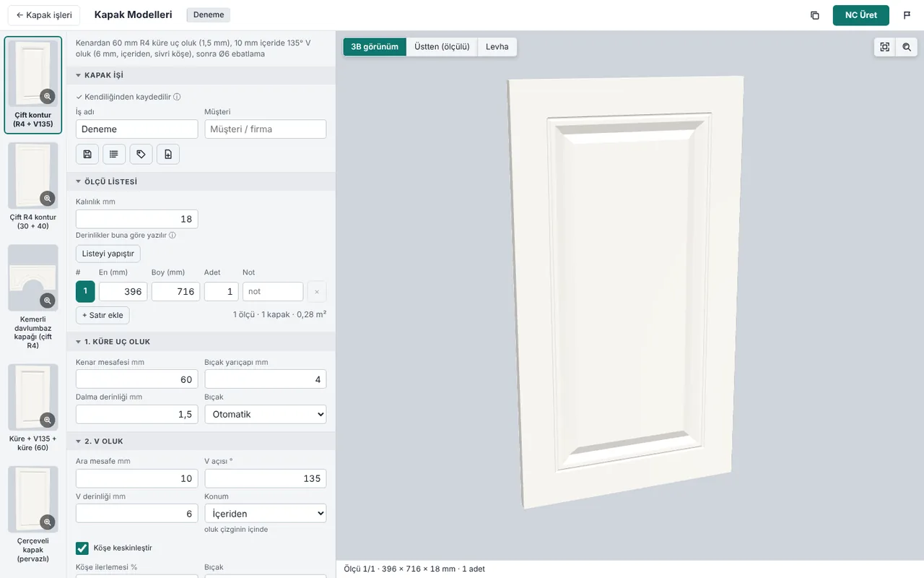Click the V açısı field showing 135
Viewport: 924px width, 578px height.
pos(266,478)
